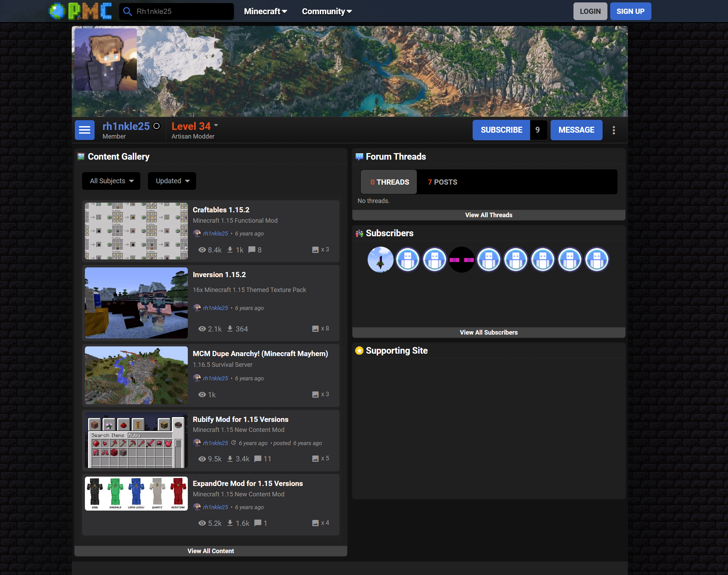Expand the Community navigation dropdown
Image resolution: width=728 pixels, height=575 pixels.
point(327,11)
